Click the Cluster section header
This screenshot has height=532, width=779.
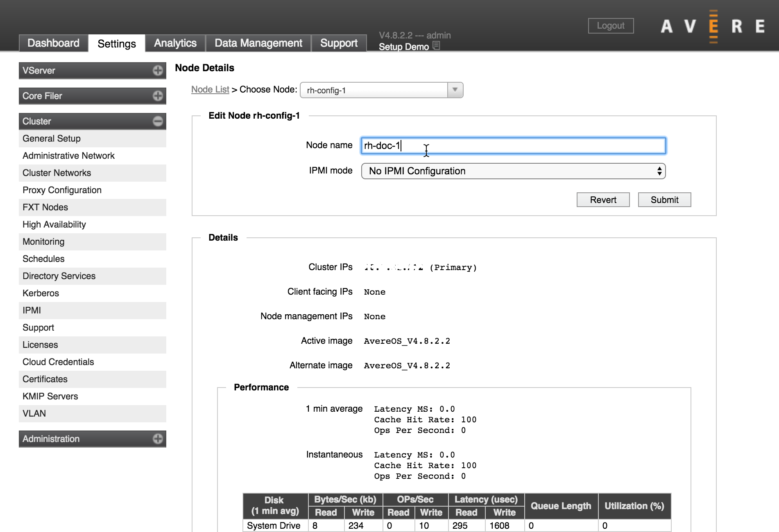pyautogui.click(x=93, y=121)
